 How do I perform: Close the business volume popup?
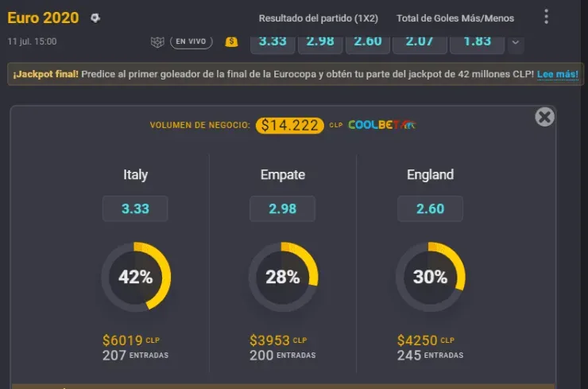point(544,118)
